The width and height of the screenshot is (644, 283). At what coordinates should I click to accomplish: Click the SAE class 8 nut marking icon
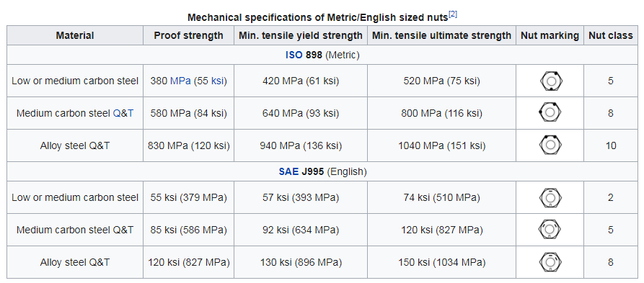(x=550, y=262)
